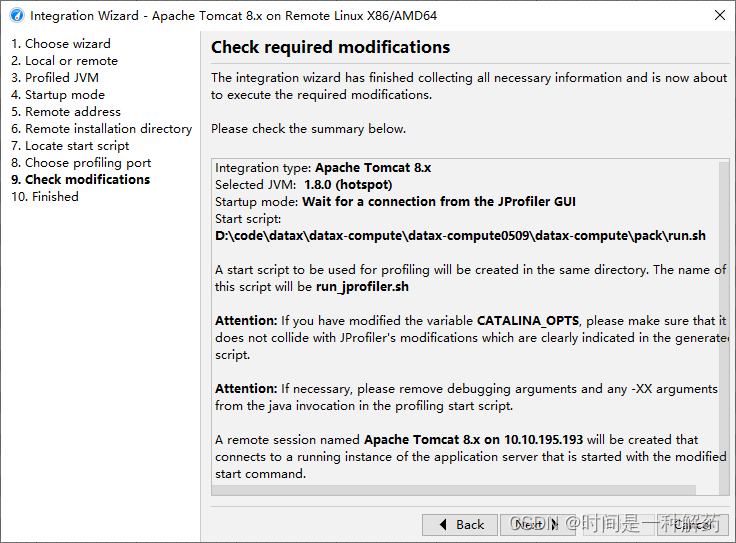Click the session name 'Apache Tomcat 8.x on 10.10.195.193'

[474, 440]
